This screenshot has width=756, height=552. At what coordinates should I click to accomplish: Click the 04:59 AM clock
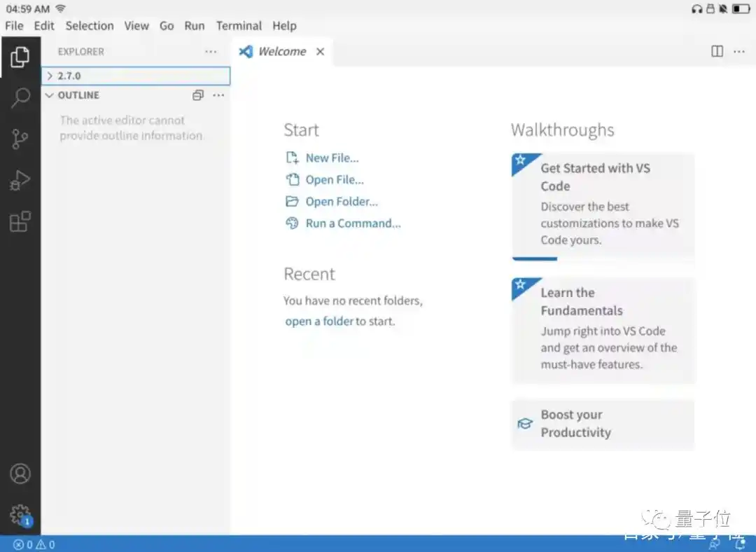pyautogui.click(x=27, y=9)
